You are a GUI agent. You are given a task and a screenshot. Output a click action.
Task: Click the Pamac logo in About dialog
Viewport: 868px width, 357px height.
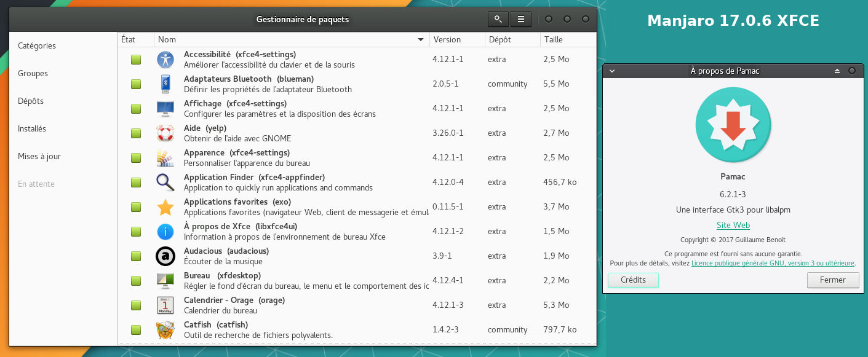coord(733,125)
